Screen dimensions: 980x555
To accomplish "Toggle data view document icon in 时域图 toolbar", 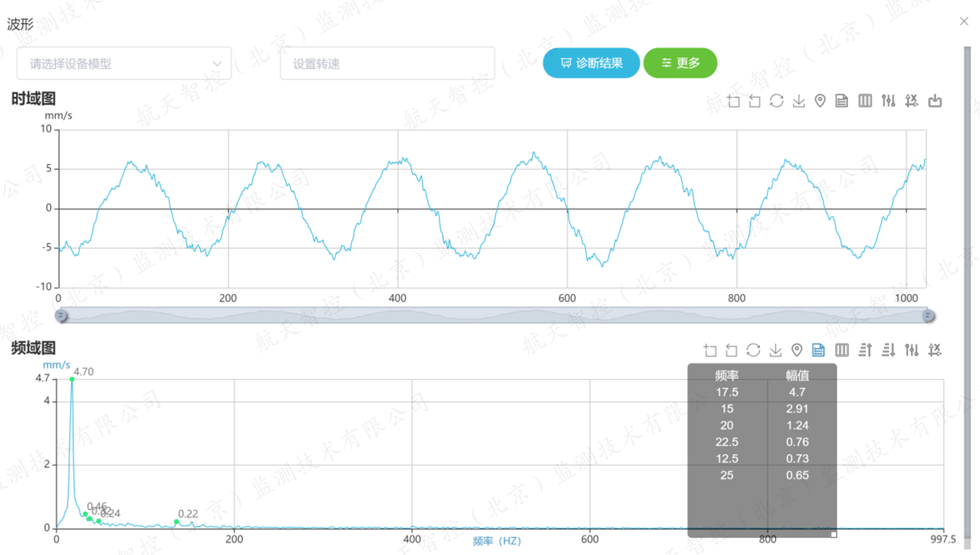I will pyautogui.click(x=842, y=101).
